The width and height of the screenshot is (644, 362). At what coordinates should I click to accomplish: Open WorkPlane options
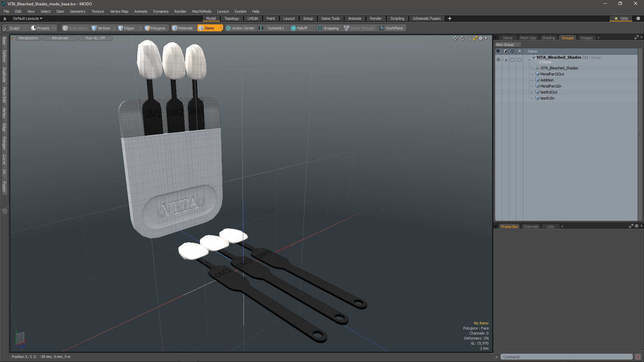391,28
